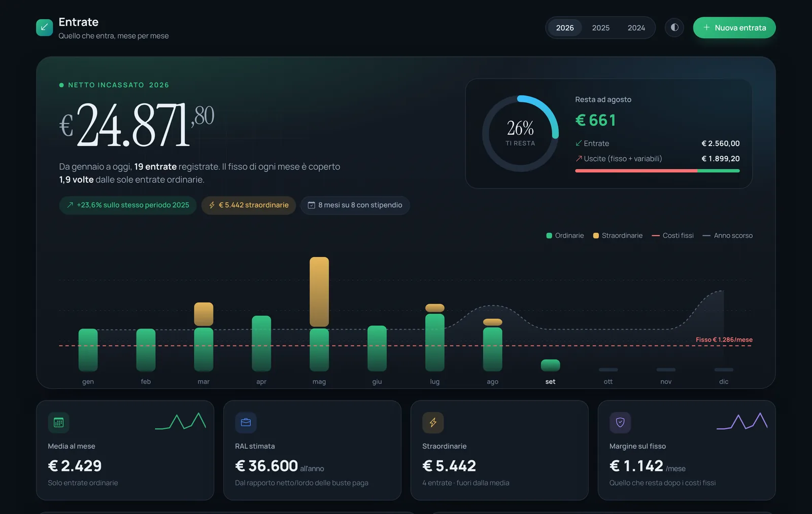The width and height of the screenshot is (812, 514).
Task: Click the tall yellow straordinarie bar for mag
Action: pos(319,292)
